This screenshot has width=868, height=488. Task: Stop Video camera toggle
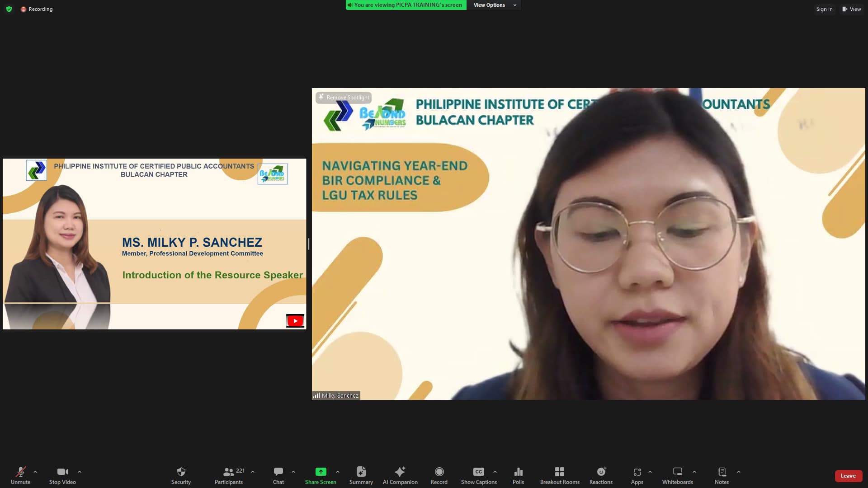pos(62,475)
